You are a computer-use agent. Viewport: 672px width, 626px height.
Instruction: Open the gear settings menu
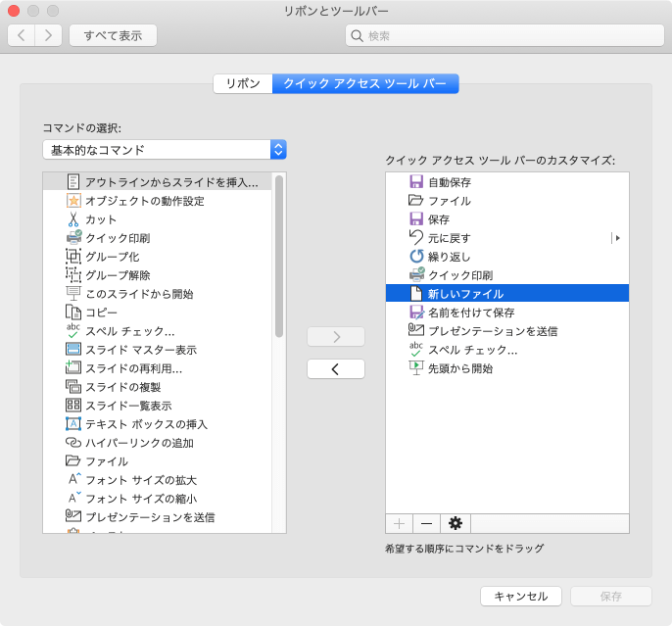pyautogui.click(x=454, y=524)
